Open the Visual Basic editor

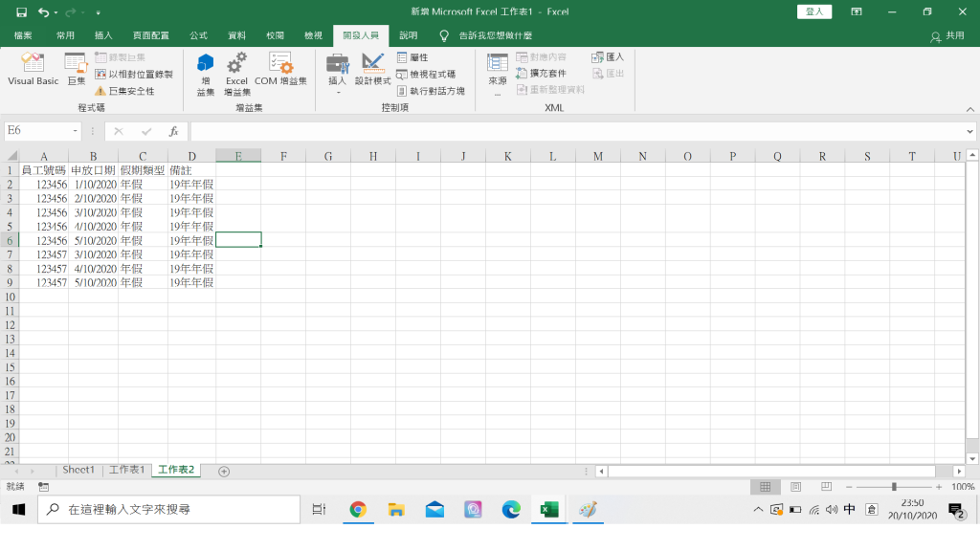pos(33,69)
